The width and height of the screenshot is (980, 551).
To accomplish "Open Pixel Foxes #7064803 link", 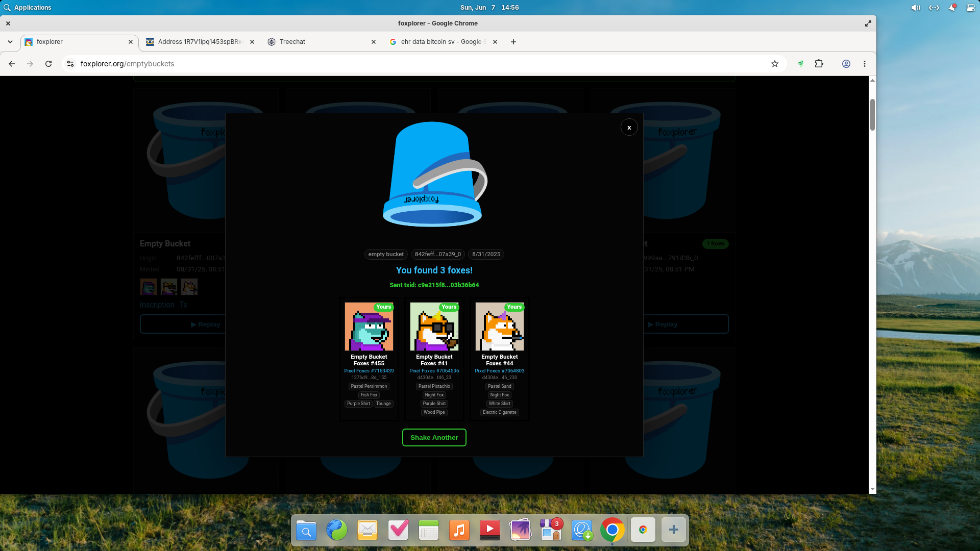I will (499, 371).
